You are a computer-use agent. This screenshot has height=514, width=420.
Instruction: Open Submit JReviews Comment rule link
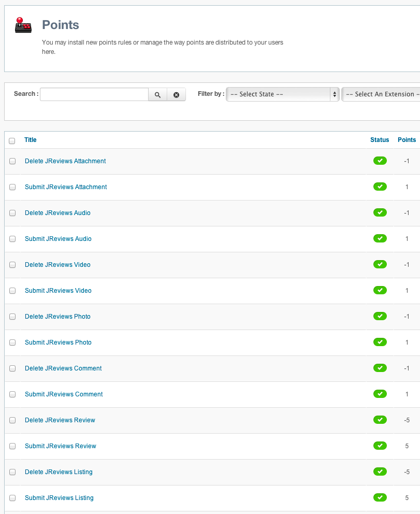[x=64, y=394]
